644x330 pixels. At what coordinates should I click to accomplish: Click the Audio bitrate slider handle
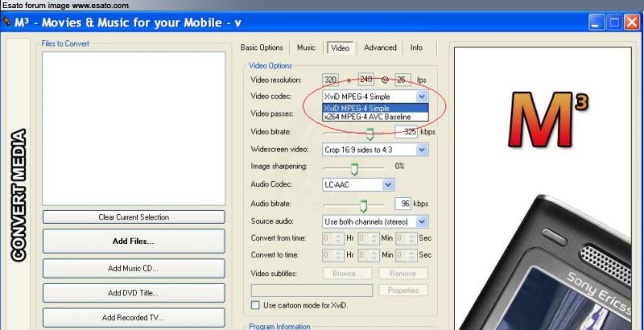363,205
